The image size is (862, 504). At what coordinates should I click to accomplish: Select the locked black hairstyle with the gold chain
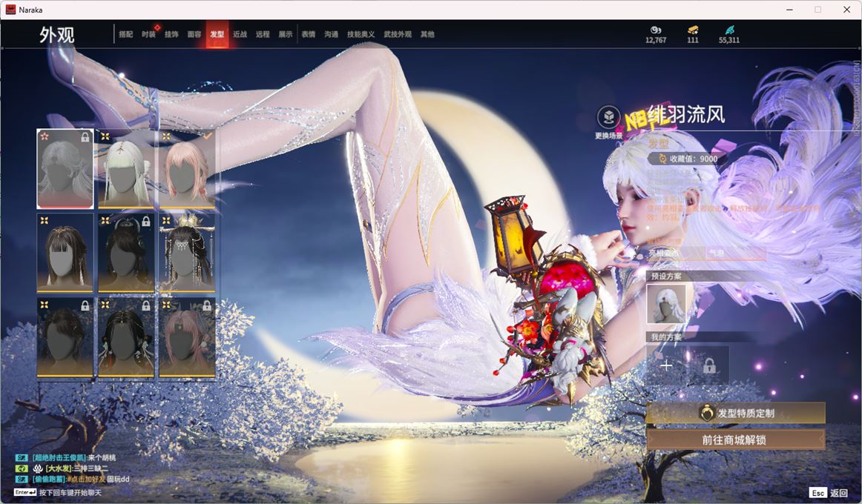(126, 338)
